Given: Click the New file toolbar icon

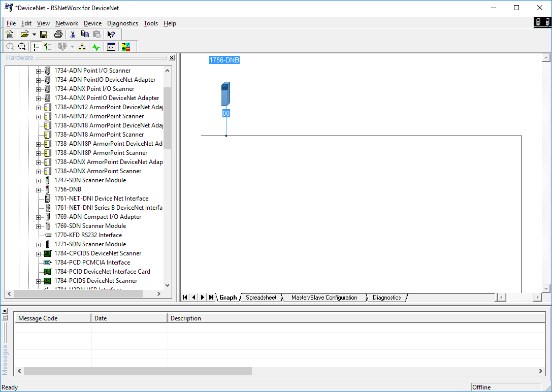Looking at the screenshot, I should click(x=10, y=34).
